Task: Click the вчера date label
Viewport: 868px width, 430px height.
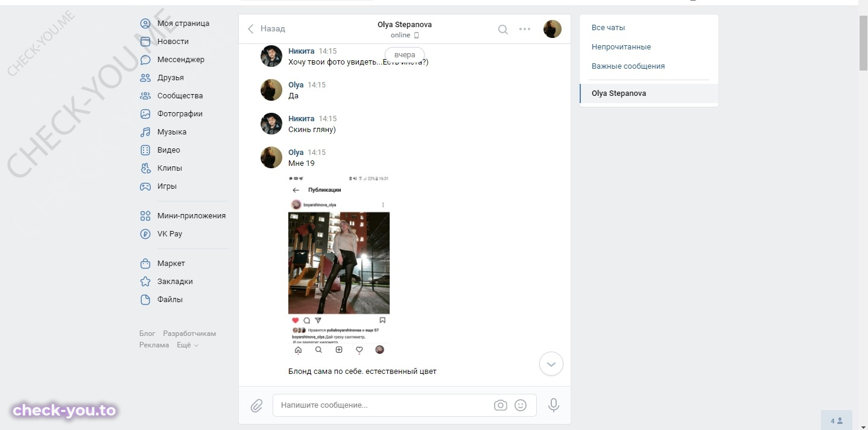Action: coord(405,55)
